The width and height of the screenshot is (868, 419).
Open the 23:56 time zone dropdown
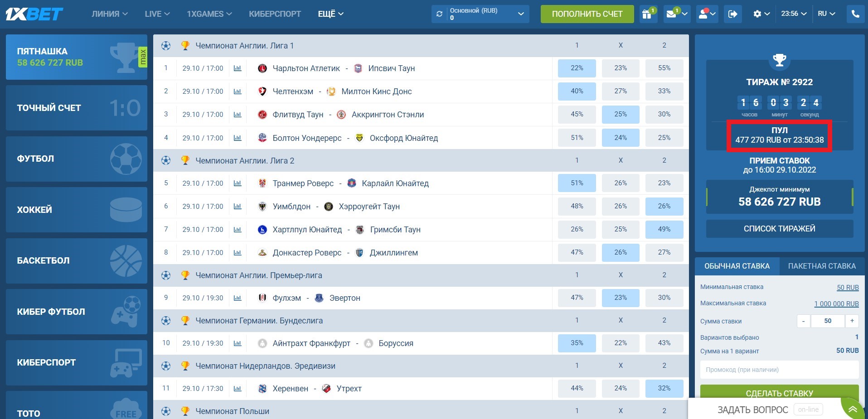(794, 14)
